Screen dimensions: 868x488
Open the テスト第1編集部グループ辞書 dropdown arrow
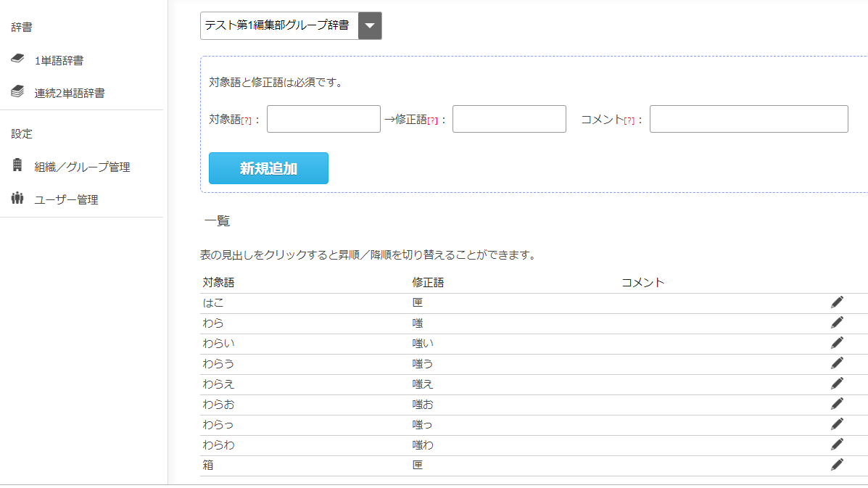coord(370,25)
